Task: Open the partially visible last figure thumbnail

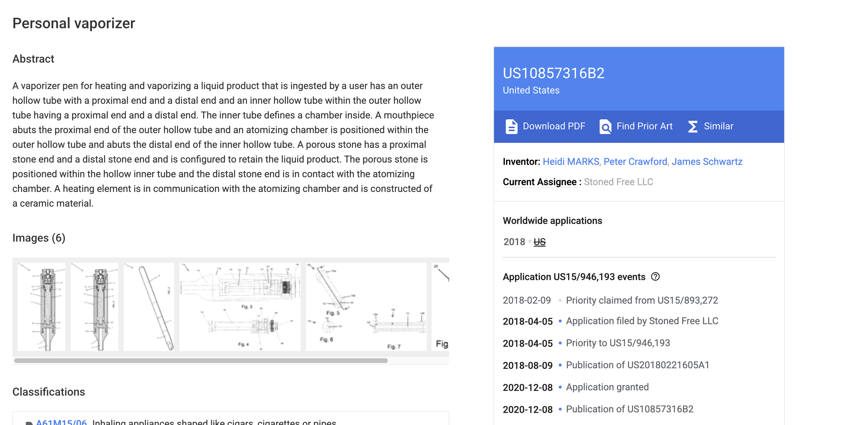Action: point(440,307)
